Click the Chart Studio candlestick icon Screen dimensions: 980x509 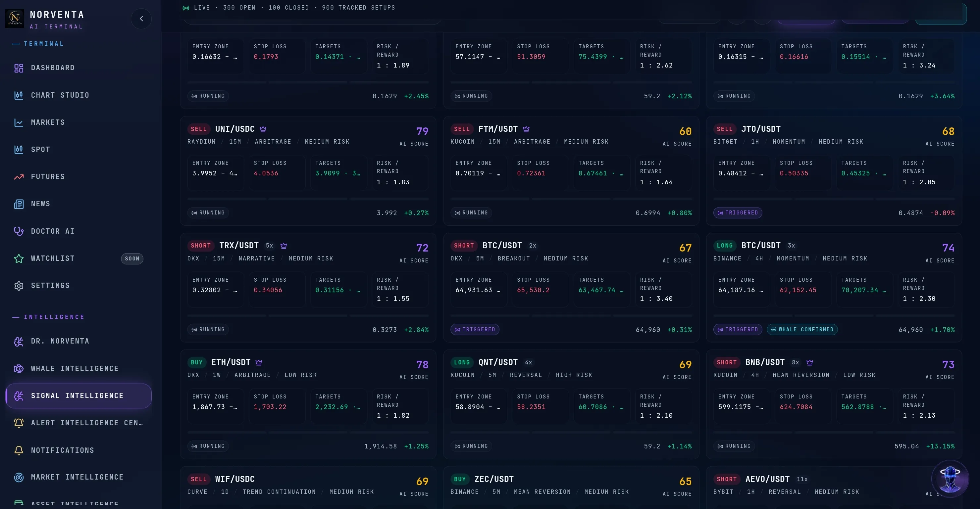[19, 95]
